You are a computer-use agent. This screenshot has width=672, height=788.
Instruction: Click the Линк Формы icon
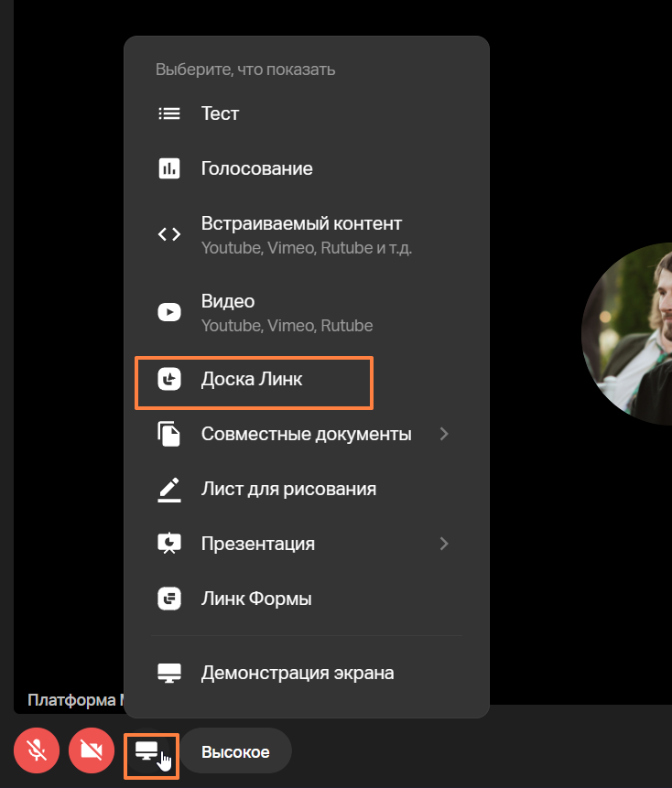[x=169, y=599]
